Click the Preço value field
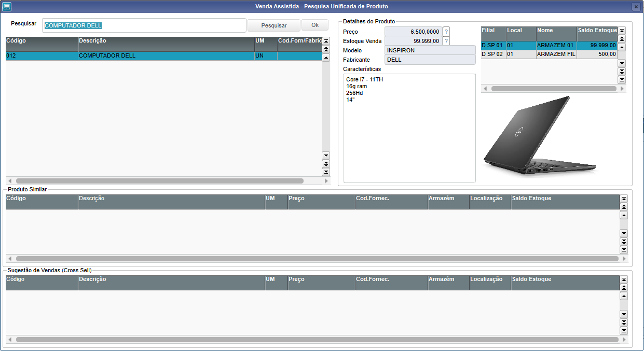Screen dimensions: 644x351 (x=413, y=32)
